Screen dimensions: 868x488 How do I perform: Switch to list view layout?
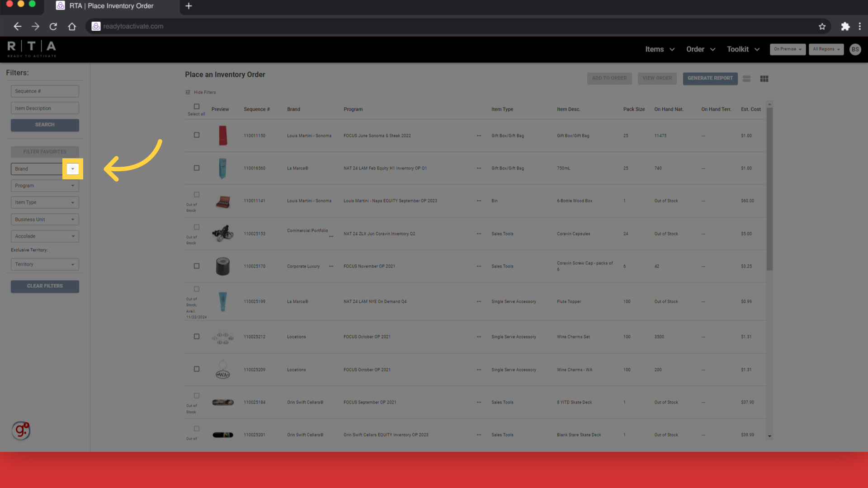coord(746,79)
